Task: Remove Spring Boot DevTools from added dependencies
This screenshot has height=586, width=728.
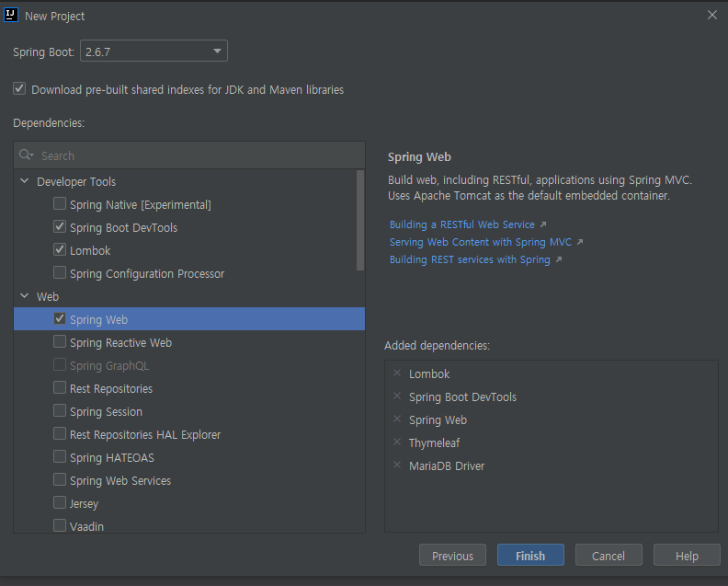Action: click(397, 396)
